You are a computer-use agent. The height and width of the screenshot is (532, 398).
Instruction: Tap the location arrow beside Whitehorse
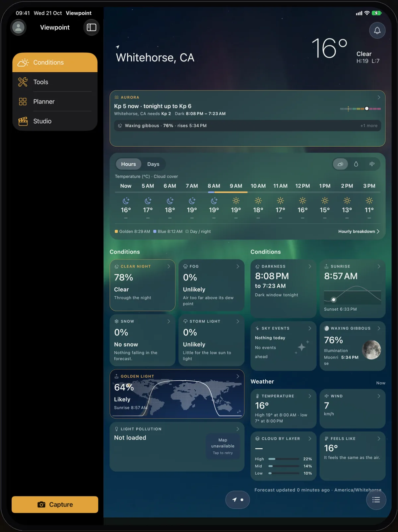click(x=118, y=47)
